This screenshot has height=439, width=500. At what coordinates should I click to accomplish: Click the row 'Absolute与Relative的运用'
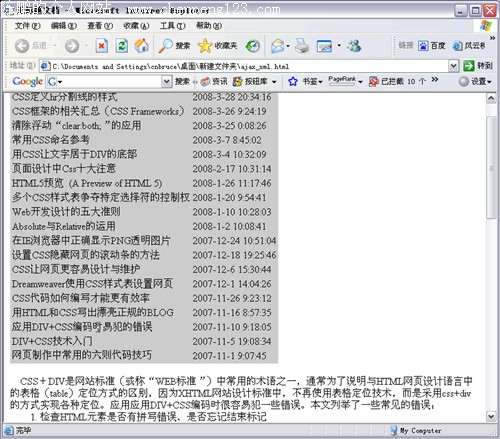[144, 226]
